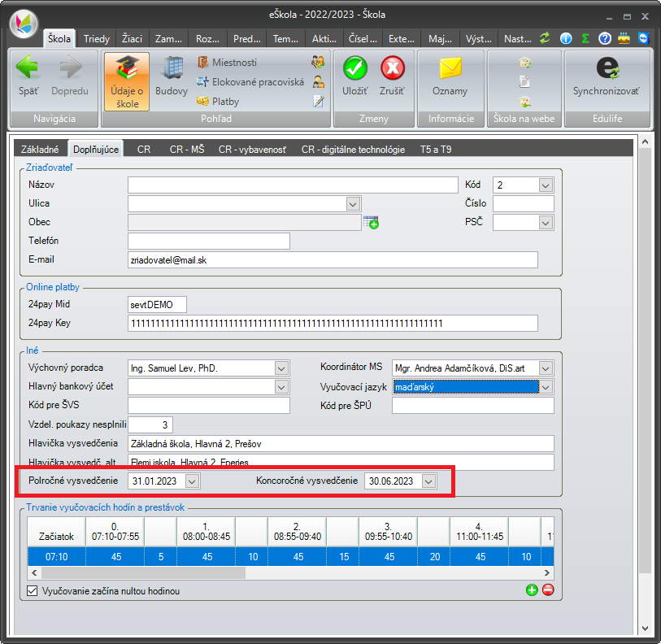Click the 24pay Key field
The image size is (661, 644).
click(x=333, y=324)
